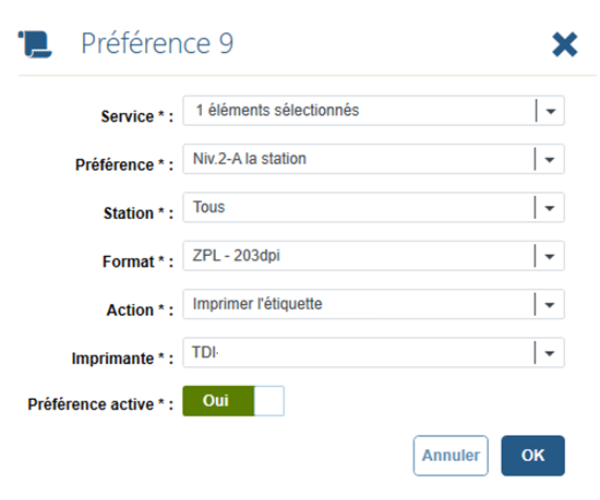Click the '1 éléments sélectionnés' Service field
The height and width of the screenshot is (500, 600).
373,111
